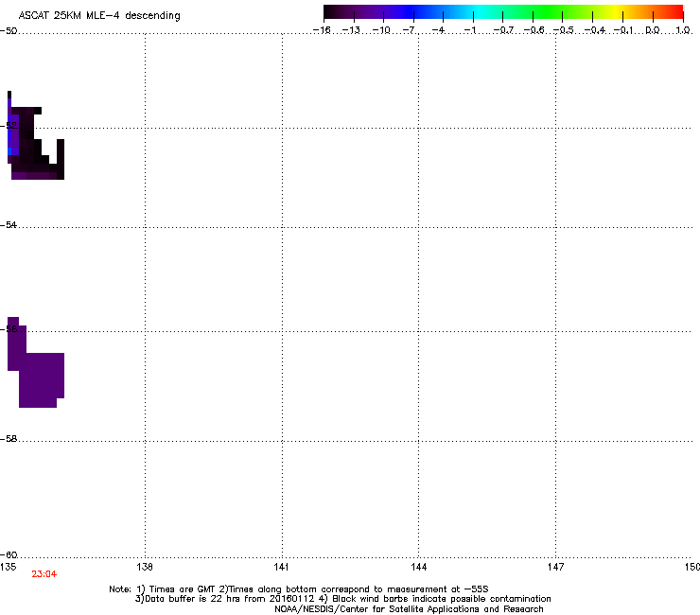The height and width of the screenshot is (615, 700).
Task: Select the 135 longitude label
Action: 9,567
